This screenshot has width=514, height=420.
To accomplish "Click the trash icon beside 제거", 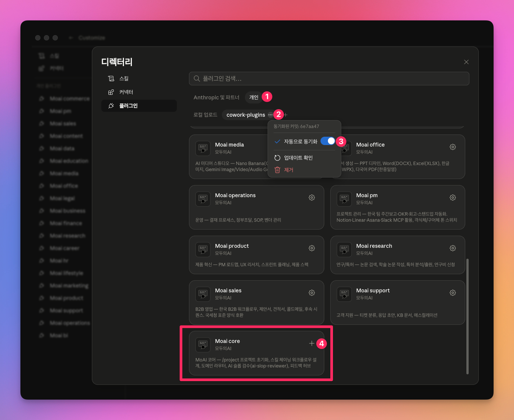I will pyautogui.click(x=277, y=170).
